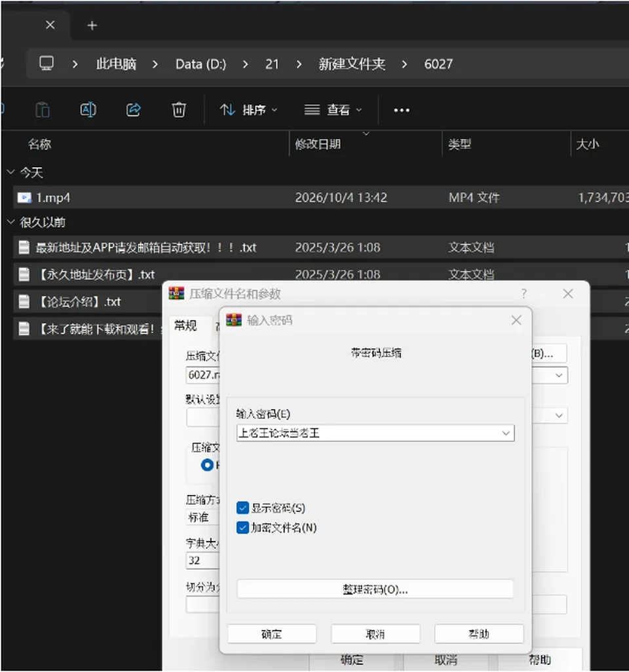Click the WinRAR icon in 输入密码 title bar
This screenshot has height=672, width=629.
[234, 320]
